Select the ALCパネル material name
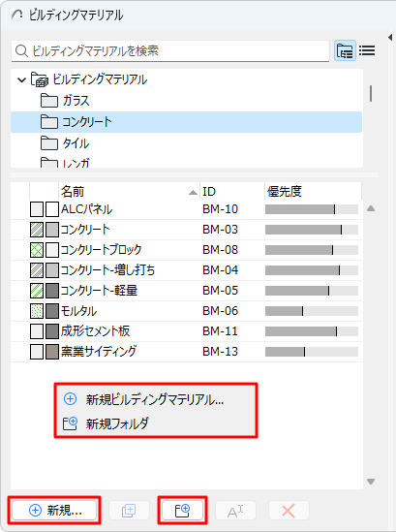396x532 pixels. [87, 209]
